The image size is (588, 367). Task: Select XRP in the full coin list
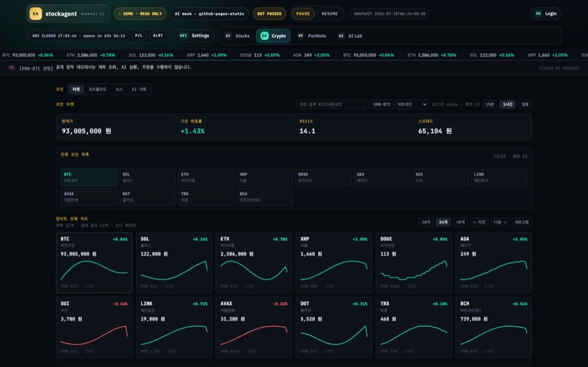pyautogui.click(x=265, y=178)
